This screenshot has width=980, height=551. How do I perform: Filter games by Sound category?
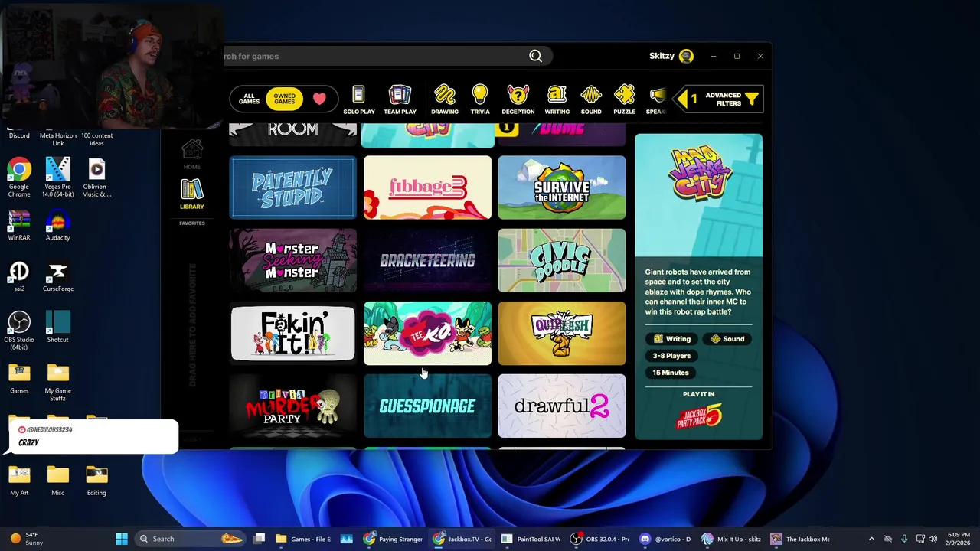590,100
